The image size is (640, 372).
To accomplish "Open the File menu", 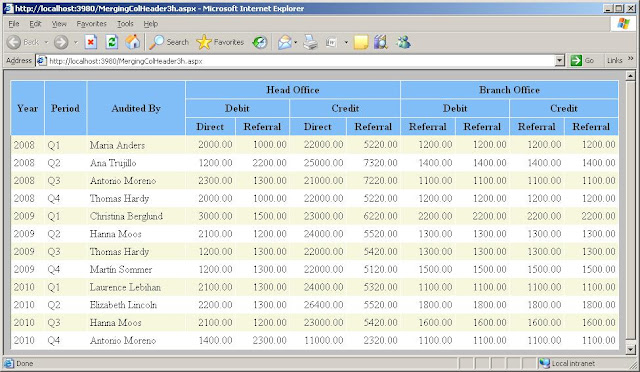I will (x=14, y=24).
